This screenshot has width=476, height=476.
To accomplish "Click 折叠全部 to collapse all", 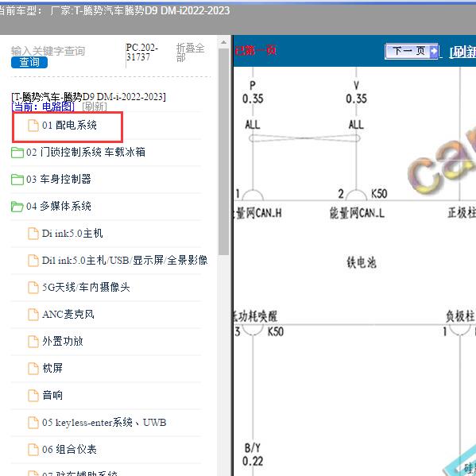I will point(191,52).
